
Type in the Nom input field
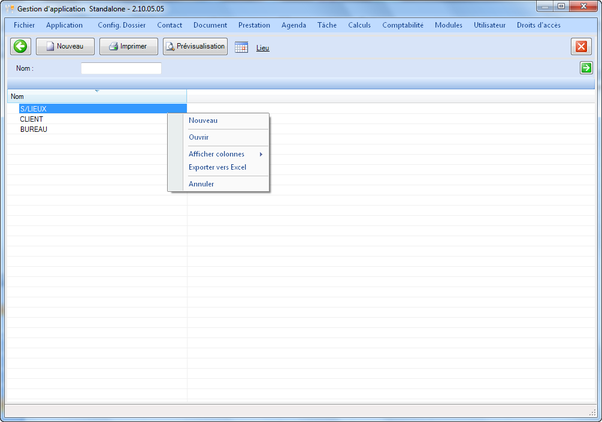[120, 68]
